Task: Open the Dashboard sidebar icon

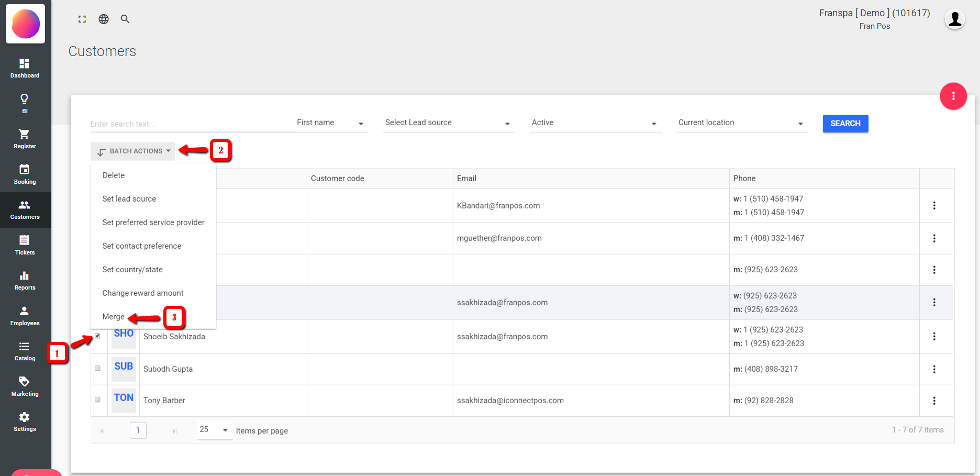Action: click(25, 64)
